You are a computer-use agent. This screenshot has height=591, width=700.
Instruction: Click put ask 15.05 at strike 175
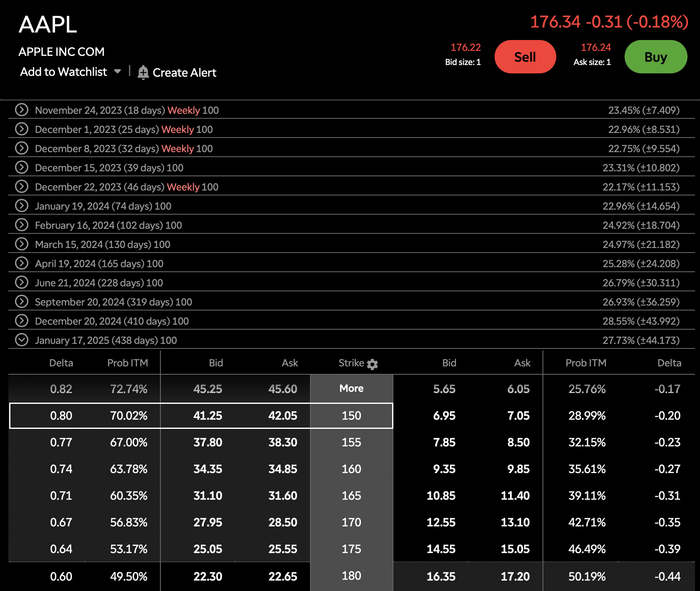(515, 549)
